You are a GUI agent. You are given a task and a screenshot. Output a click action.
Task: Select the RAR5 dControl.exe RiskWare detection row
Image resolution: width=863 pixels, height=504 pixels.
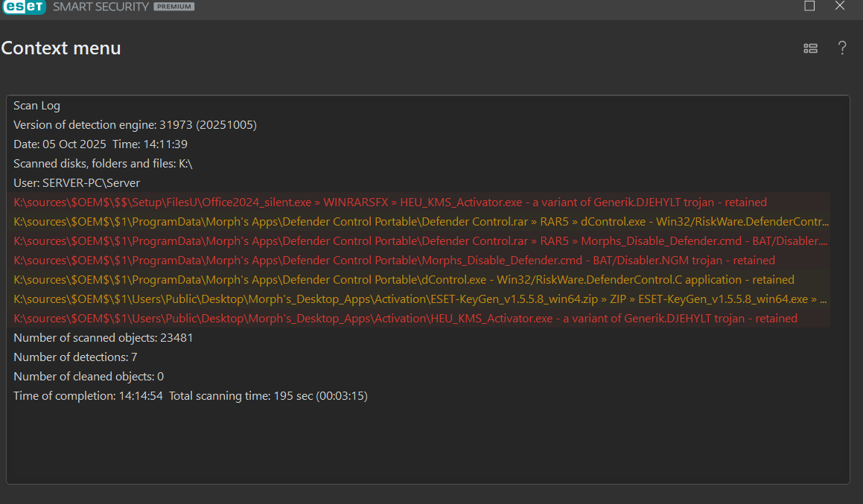click(x=421, y=222)
